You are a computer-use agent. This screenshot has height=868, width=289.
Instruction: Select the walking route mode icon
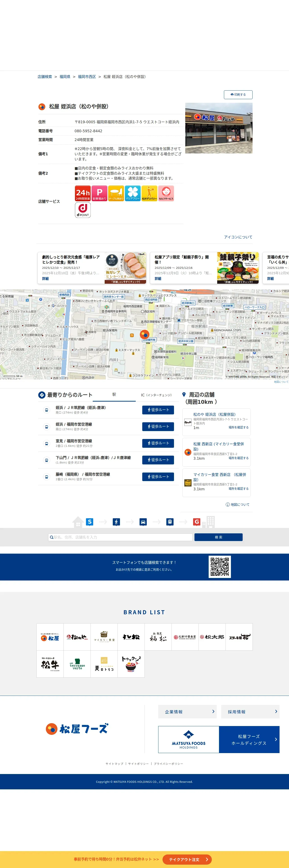point(116,522)
